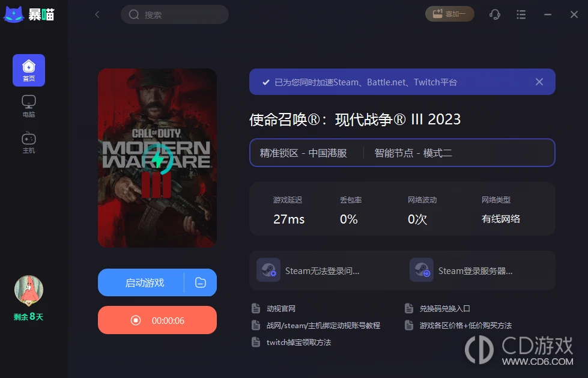588x378 pixels.
Task: Click the checkmark icon in acceleration banner
Action: [x=266, y=82]
